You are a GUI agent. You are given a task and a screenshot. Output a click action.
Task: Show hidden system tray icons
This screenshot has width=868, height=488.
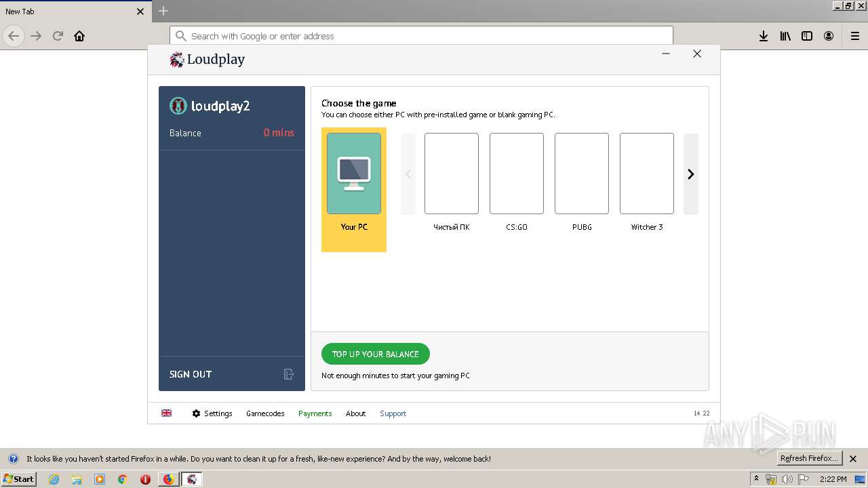[756, 479]
